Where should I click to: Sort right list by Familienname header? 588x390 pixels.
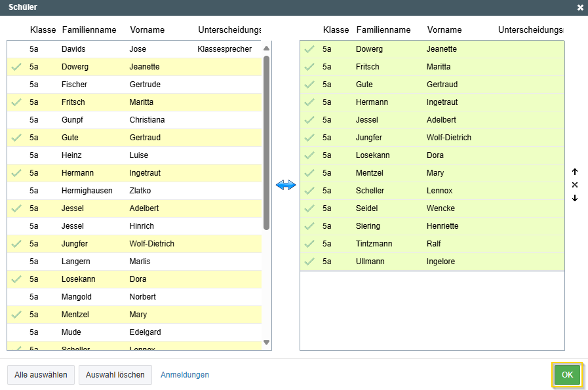click(x=383, y=29)
